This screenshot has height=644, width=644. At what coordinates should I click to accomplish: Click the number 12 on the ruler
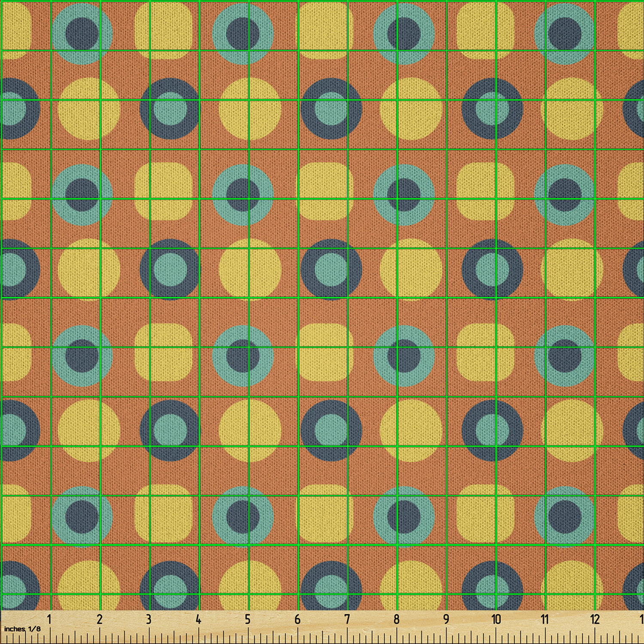coord(595,619)
